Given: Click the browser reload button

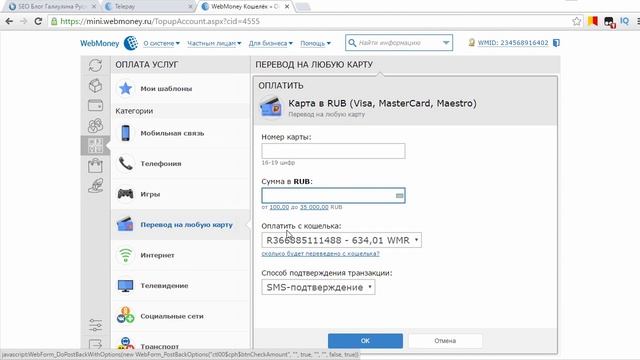Looking at the screenshot, I should tap(38, 21).
